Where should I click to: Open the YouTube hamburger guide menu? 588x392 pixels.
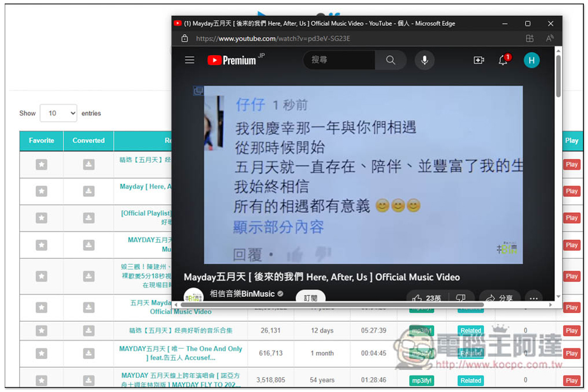coord(190,60)
